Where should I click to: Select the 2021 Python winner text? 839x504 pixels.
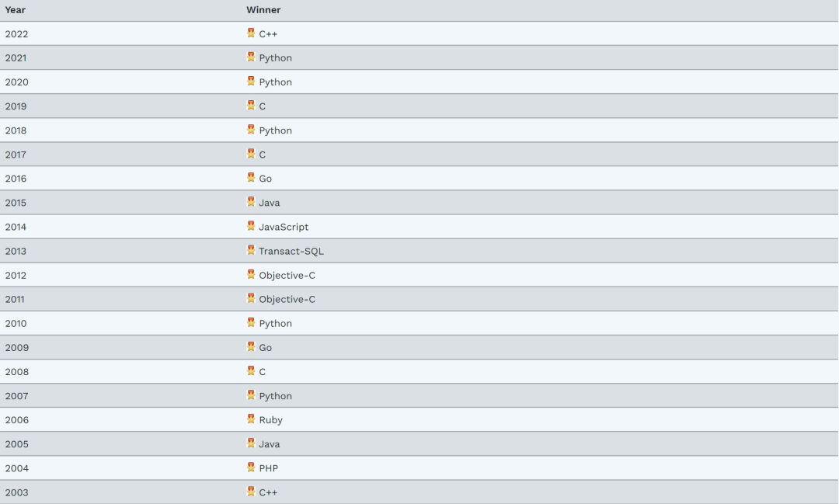tap(276, 57)
